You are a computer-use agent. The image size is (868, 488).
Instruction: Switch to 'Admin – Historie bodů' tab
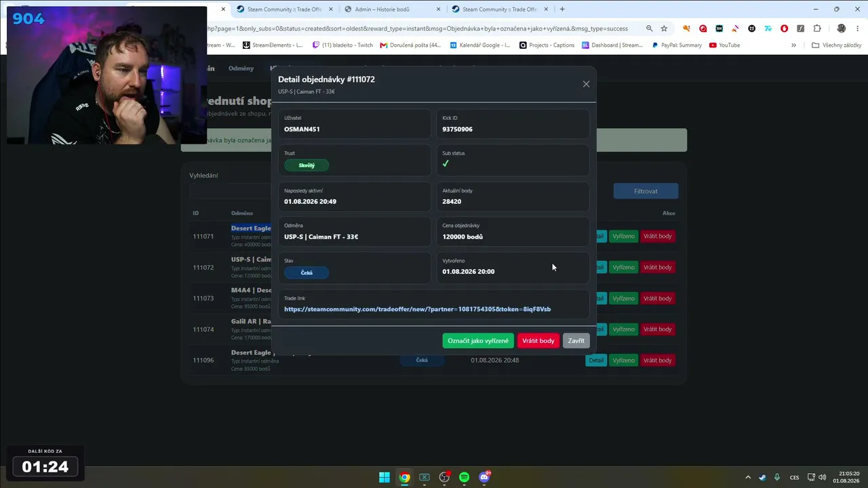pos(391,9)
